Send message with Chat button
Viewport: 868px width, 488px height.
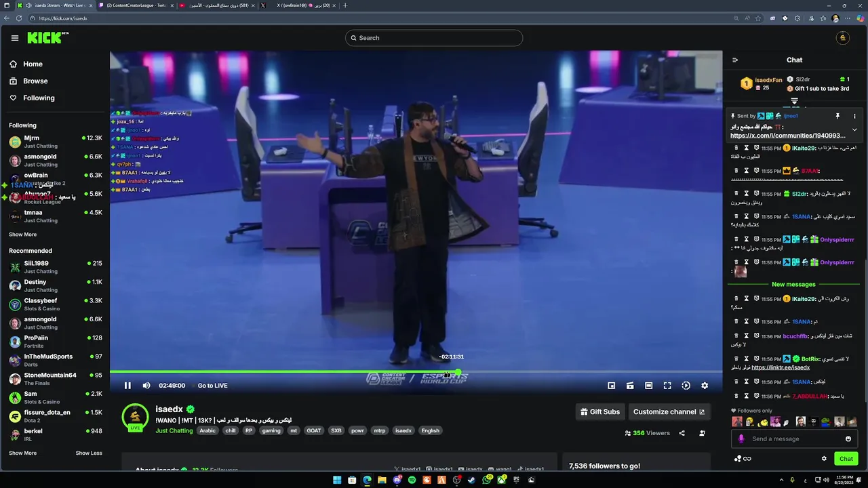[846, 459]
